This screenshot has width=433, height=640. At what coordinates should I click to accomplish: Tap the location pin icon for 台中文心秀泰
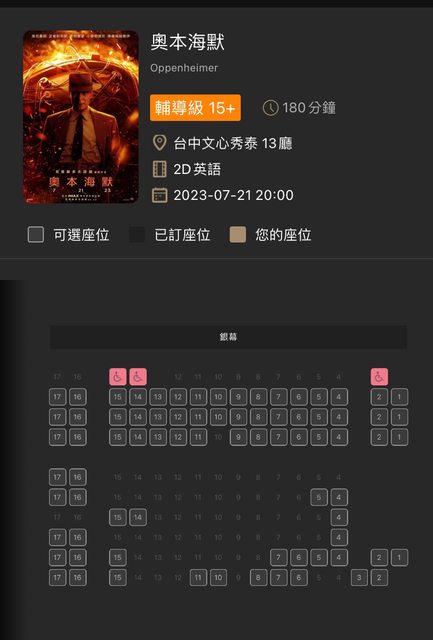[x=159, y=143]
